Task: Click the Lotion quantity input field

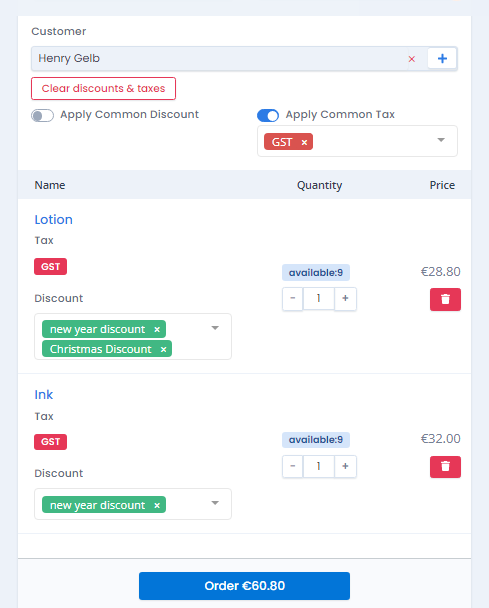Action: tap(318, 299)
